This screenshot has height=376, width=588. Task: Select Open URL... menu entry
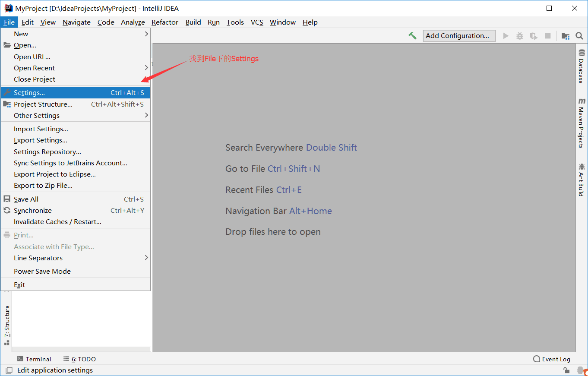(76, 57)
